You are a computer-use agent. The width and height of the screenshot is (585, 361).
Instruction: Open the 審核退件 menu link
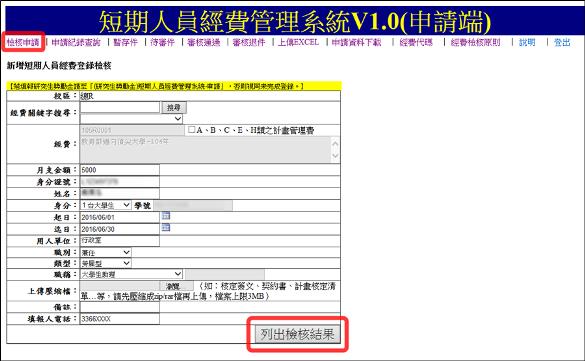tap(249, 42)
